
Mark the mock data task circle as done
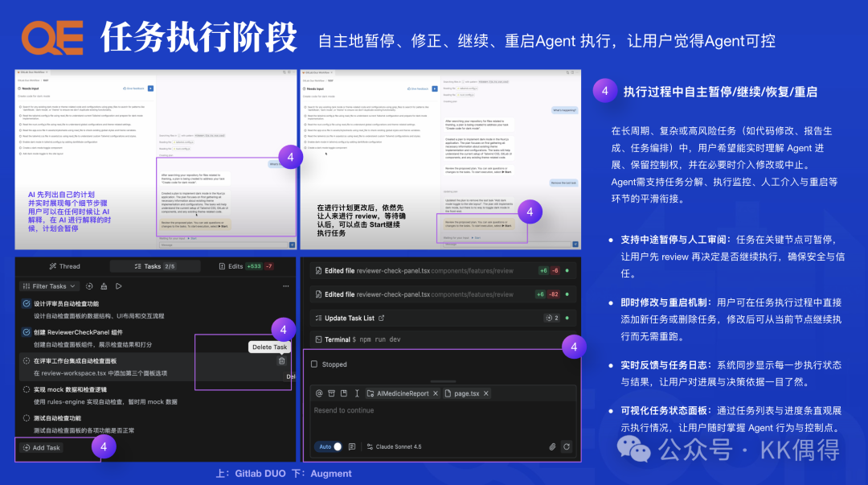(27, 389)
